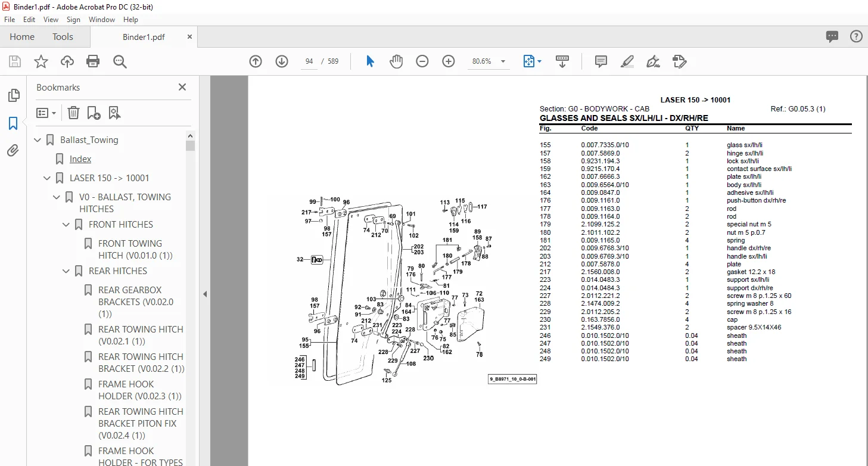Open the Fill & Sign pen tool
This screenshot has height=466, width=868.
click(x=653, y=61)
